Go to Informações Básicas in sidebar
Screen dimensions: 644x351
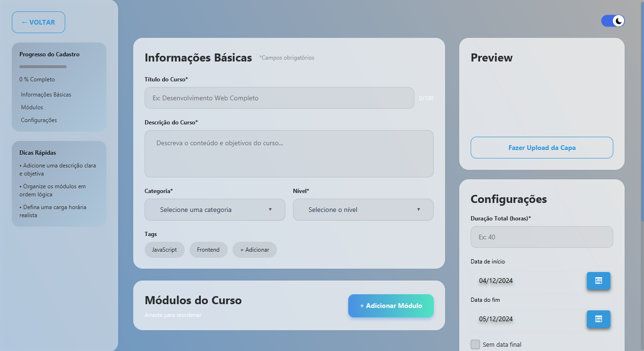click(46, 95)
